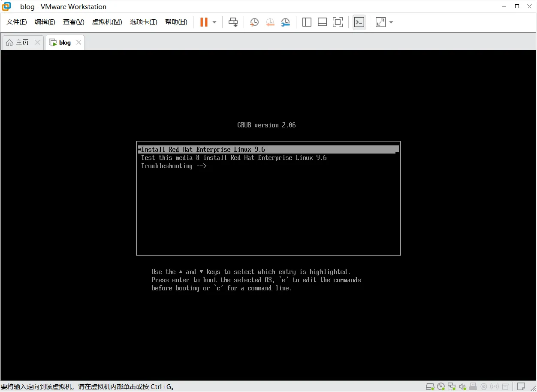The image size is (537, 392).
Task: Click the home icon on 主页 tab
Action: (x=9, y=42)
